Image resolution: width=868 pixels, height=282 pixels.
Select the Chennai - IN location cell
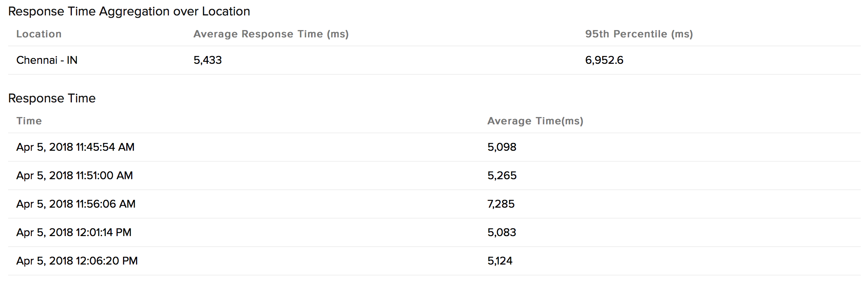[x=47, y=60]
